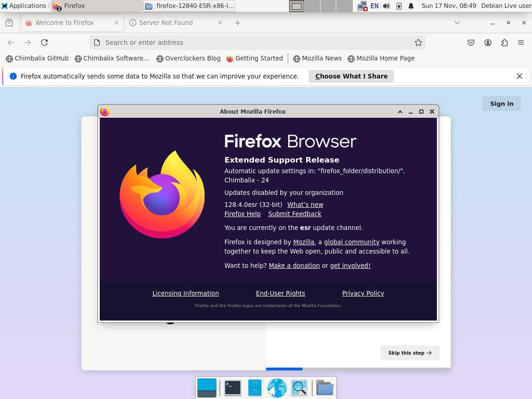Image resolution: width=532 pixels, height=399 pixels.
Task: Follow the Mozilla link in About dialog
Action: (x=303, y=242)
